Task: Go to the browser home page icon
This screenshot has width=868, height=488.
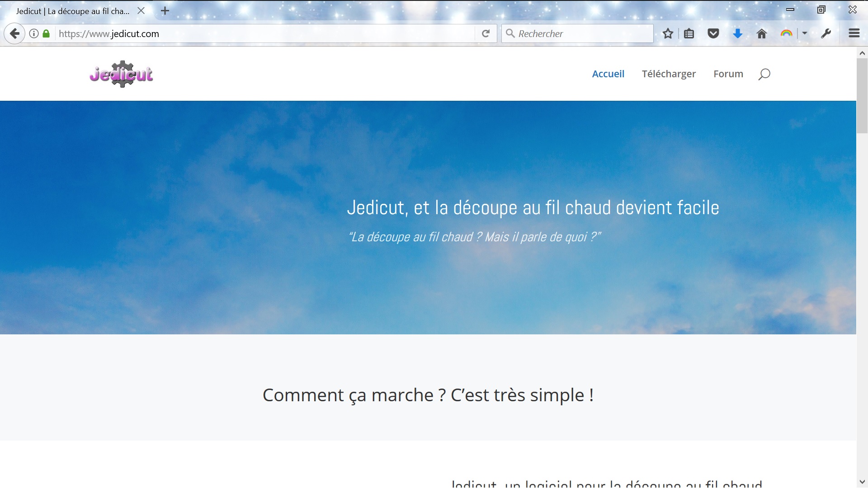Action: tap(762, 33)
